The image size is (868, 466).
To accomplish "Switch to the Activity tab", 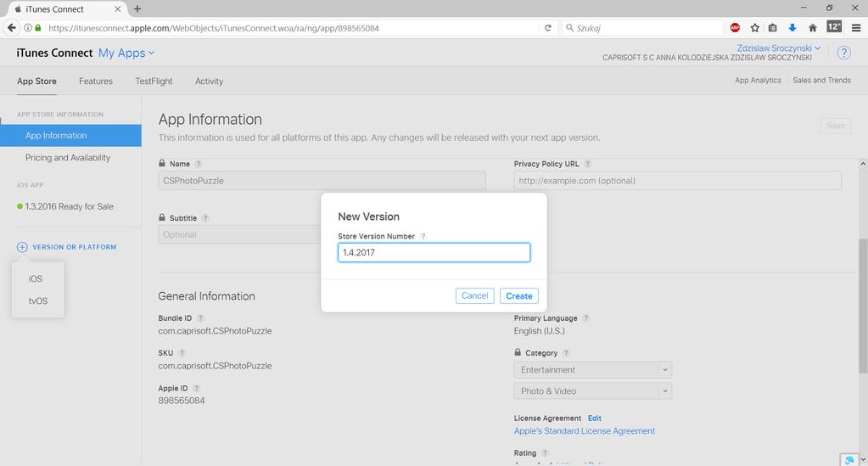I will tap(210, 81).
